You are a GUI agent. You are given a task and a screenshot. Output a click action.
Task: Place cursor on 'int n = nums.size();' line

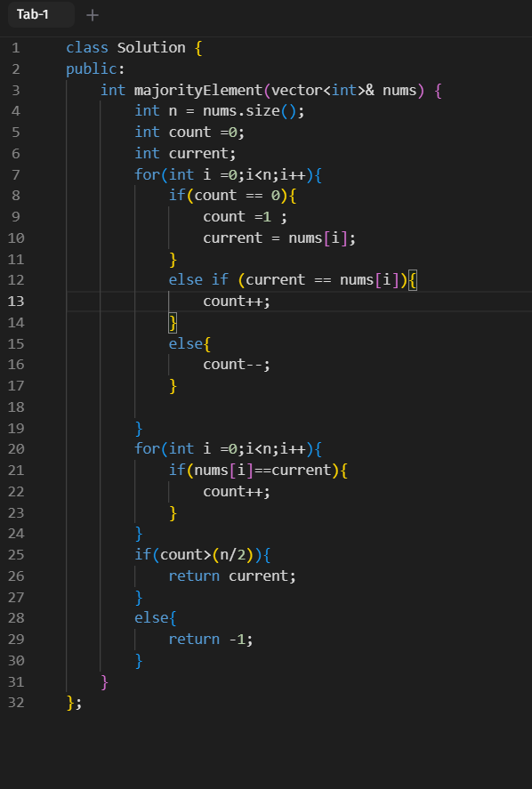[220, 111]
